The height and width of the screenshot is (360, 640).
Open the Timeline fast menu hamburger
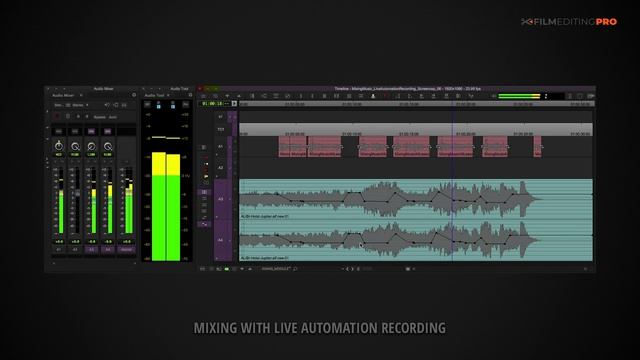pyautogui.click(x=203, y=96)
